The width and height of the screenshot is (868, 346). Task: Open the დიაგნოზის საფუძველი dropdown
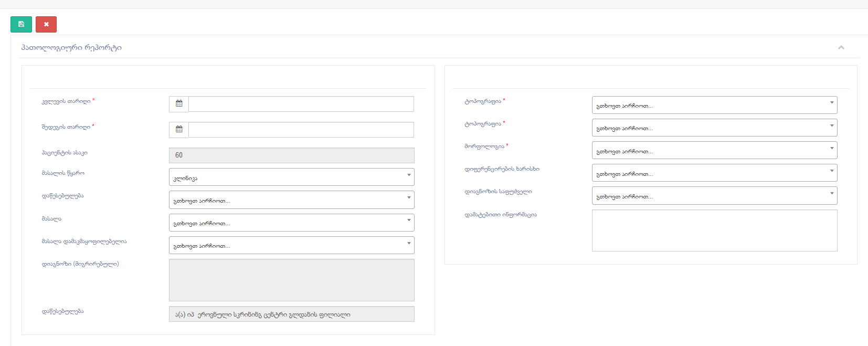pos(714,196)
